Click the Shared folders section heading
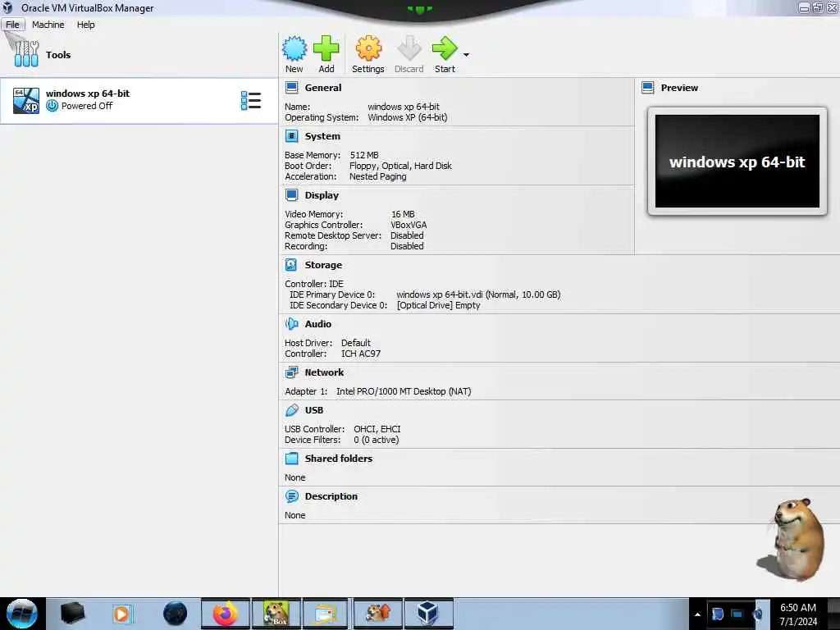The width and height of the screenshot is (840, 630). pos(339,459)
